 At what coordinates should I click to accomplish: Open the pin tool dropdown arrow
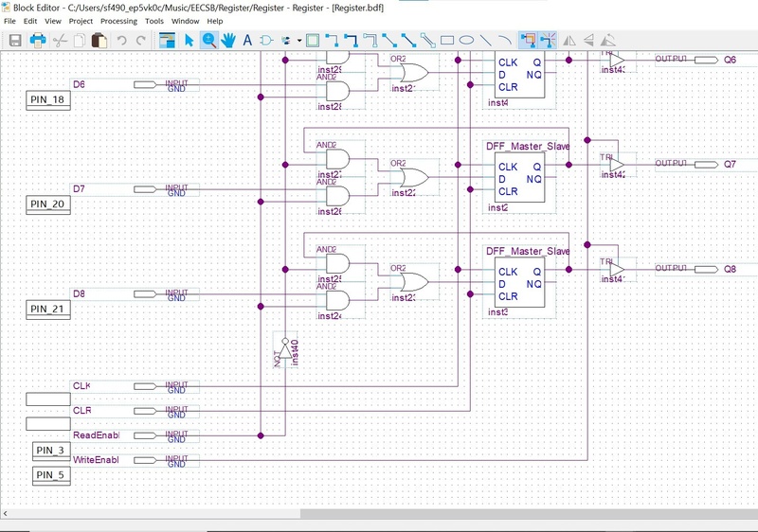[x=299, y=41]
